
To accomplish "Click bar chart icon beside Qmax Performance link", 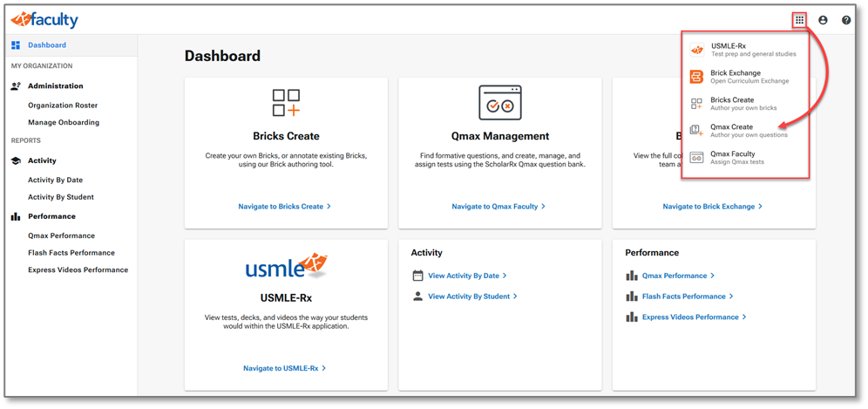I will coord(632,276).
